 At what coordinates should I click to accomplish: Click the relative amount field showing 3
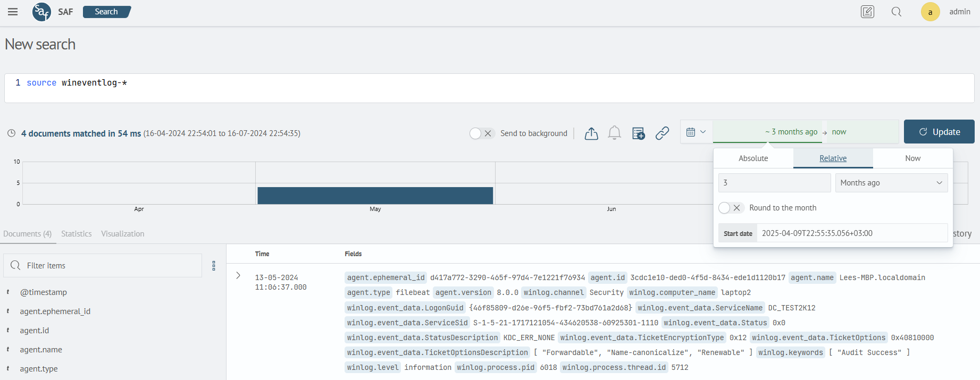click(x=775, y=183)
